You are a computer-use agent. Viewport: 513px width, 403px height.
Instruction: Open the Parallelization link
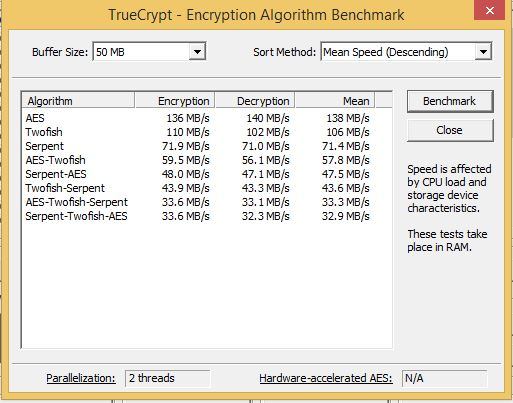click(81, 378)
